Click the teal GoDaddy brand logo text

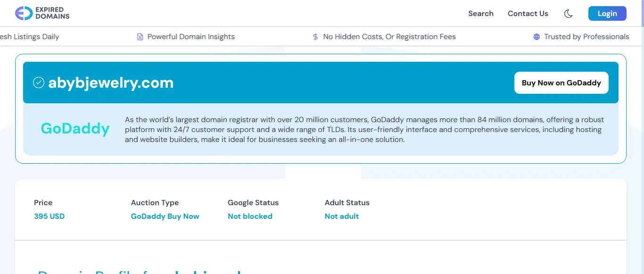[75, 128]
